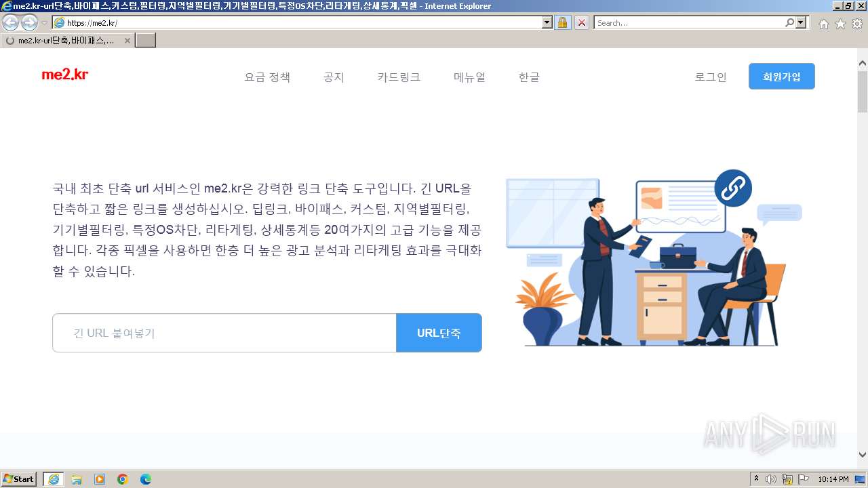Screen dimensions: 868x488
Task: Open Favorites star icon
Action: (840, 24)
